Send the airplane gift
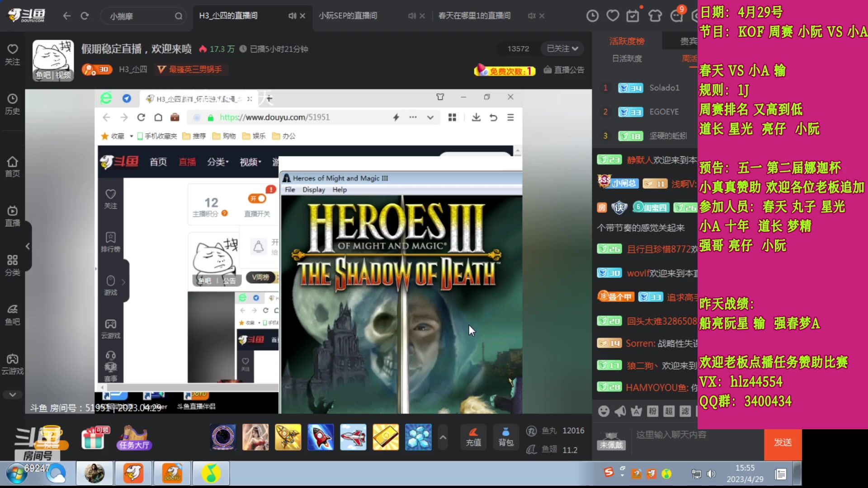 [353, 437]
